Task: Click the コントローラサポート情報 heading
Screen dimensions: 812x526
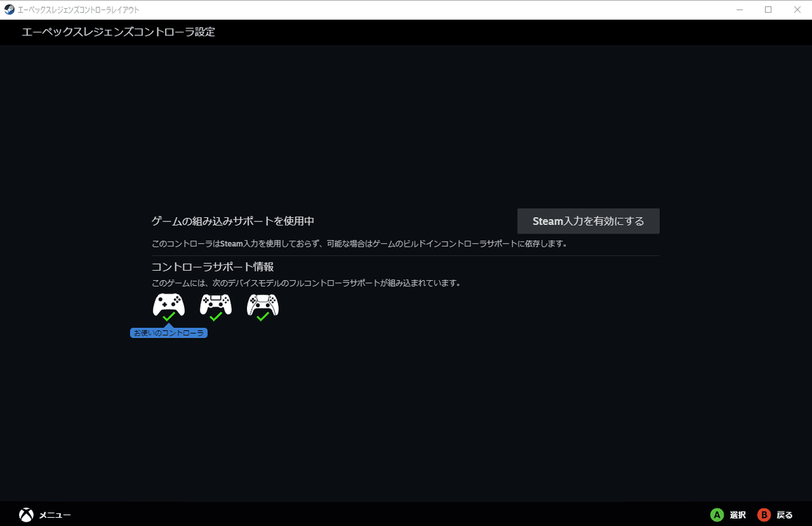Action: 212,267
